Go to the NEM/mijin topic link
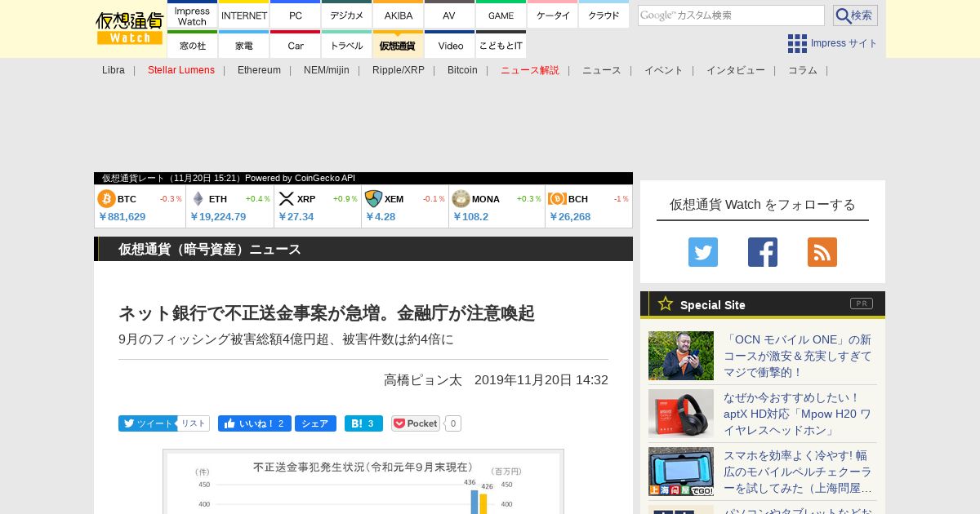 click(327, 70)
